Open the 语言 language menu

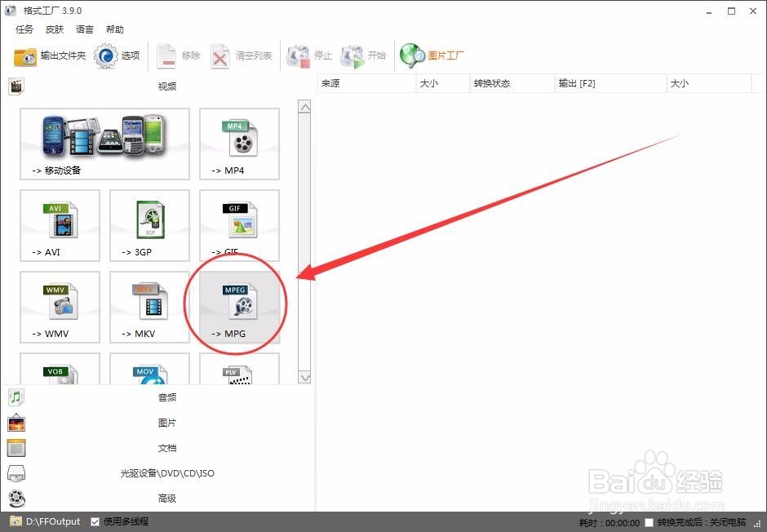click(x=85, y=29)
